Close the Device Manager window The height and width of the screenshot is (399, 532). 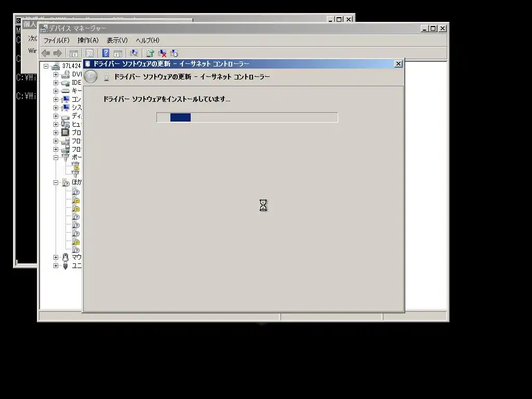pyautogui.click(x=443, y=29)
